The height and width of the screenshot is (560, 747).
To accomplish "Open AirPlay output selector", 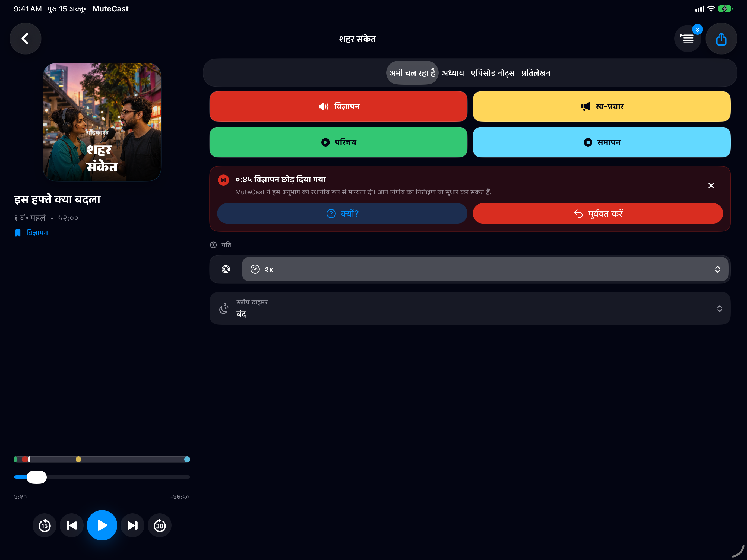I will [226, 269].
